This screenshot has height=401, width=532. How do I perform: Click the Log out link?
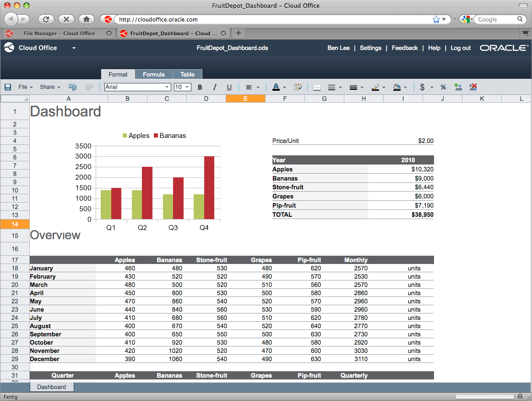coord(461,48)
